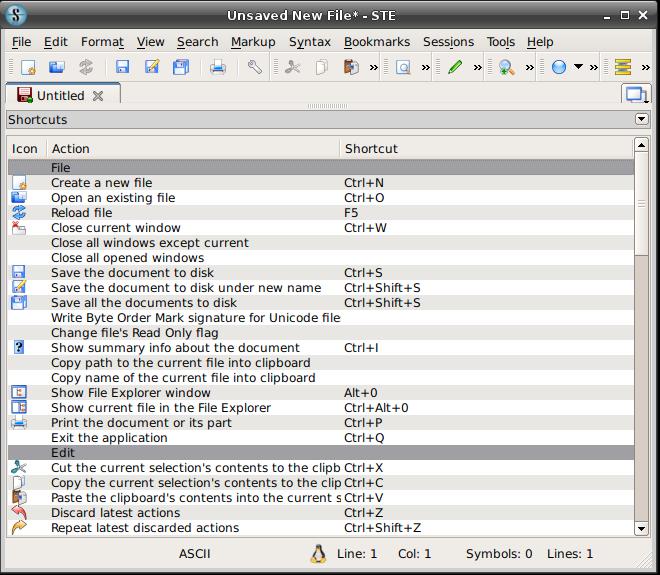The image size is (660, 575).
Task: Click the STE application logo in the title bar
Action: (x=16, y=15)
